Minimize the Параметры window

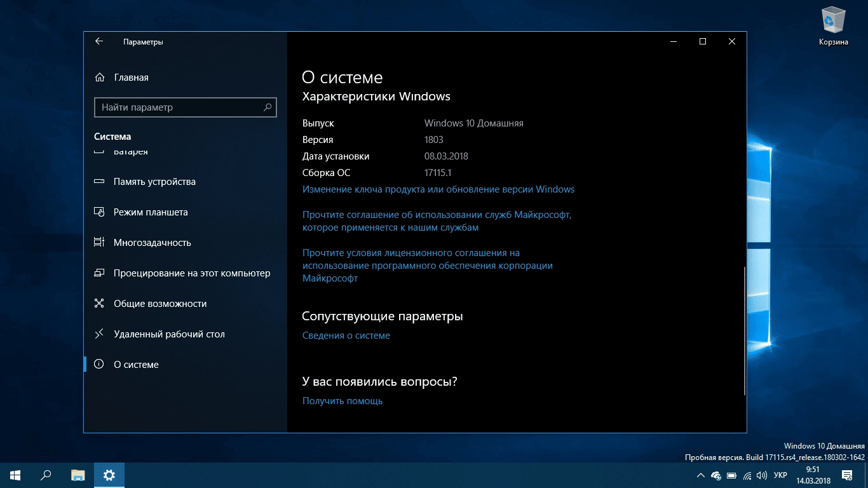click(674, 41)
